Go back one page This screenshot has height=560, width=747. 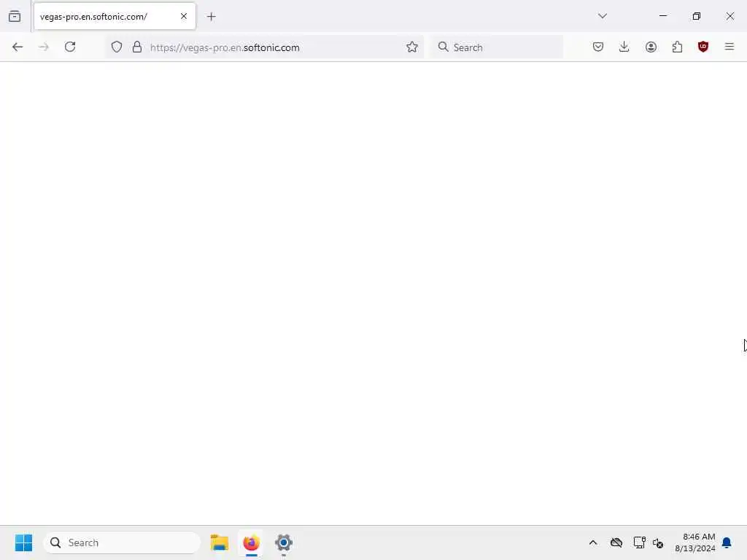point(18,47)
